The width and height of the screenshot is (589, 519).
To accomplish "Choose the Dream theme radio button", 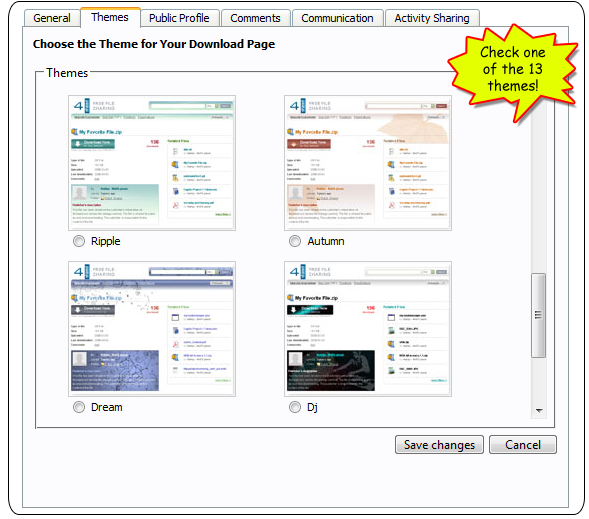I will 79,407.
